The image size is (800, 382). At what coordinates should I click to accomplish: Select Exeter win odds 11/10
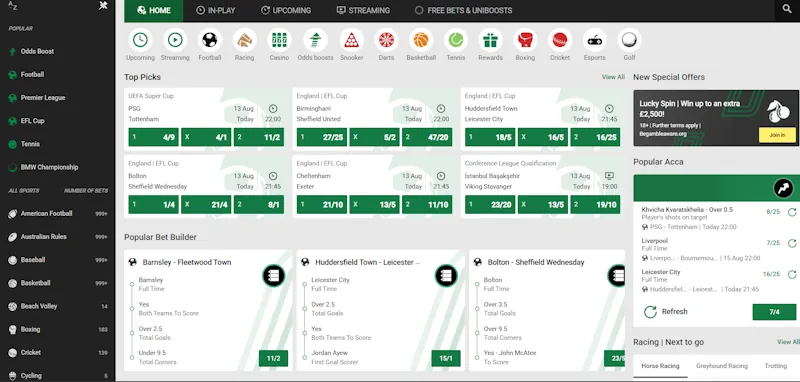pos(427,205)
